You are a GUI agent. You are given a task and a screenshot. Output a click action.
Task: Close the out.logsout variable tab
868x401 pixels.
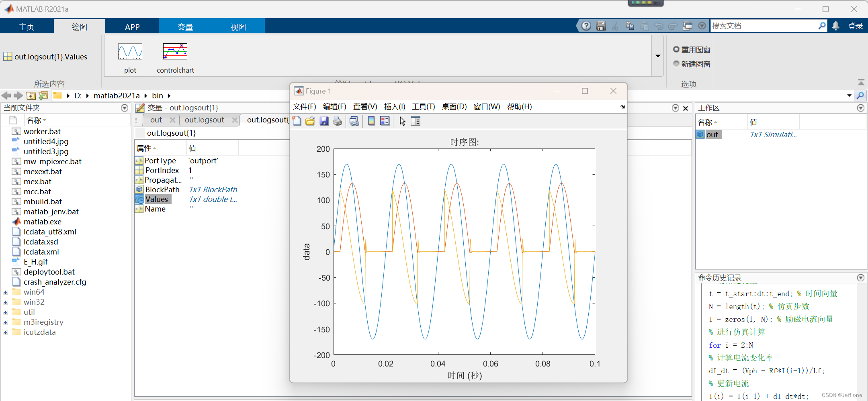point(235,120)
